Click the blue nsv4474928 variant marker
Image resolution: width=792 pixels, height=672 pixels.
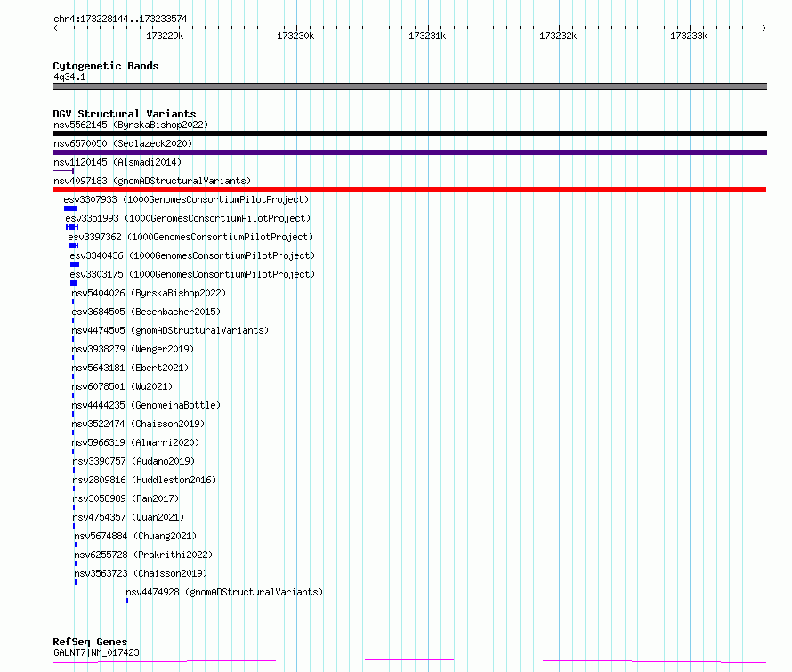click(x=127, y=601)
